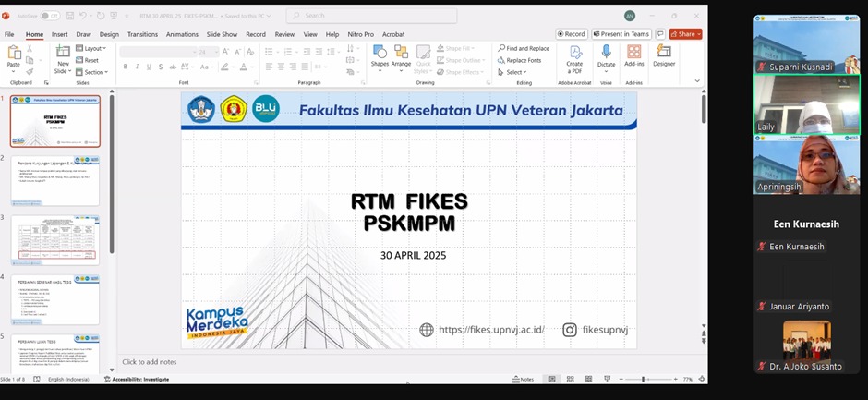Click Create a PDF icon
The width and height of the screenshot is (868, 400).
574,54
